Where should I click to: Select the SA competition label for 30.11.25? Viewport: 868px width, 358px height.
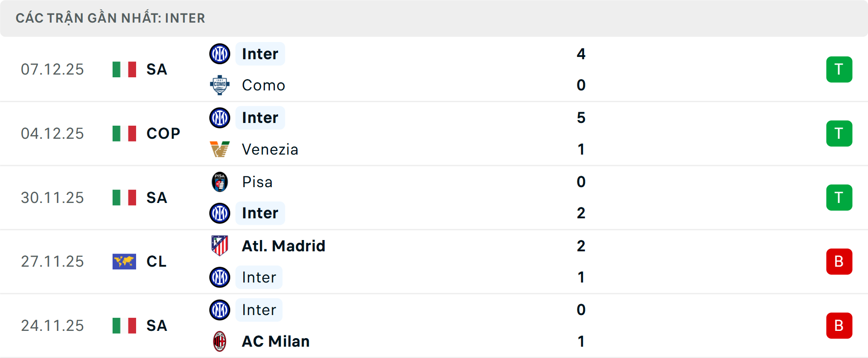tap(156, 198)
